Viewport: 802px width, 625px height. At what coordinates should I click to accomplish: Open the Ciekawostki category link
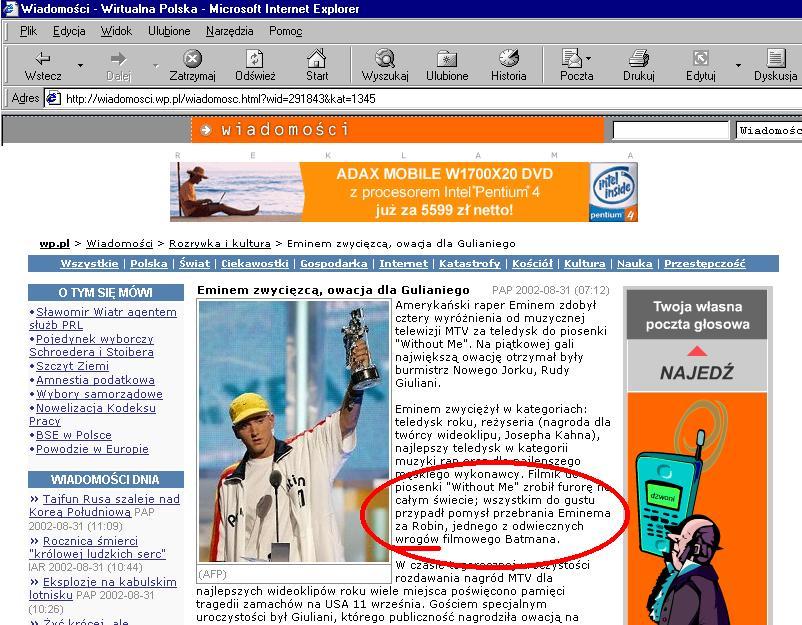[255, 263]
